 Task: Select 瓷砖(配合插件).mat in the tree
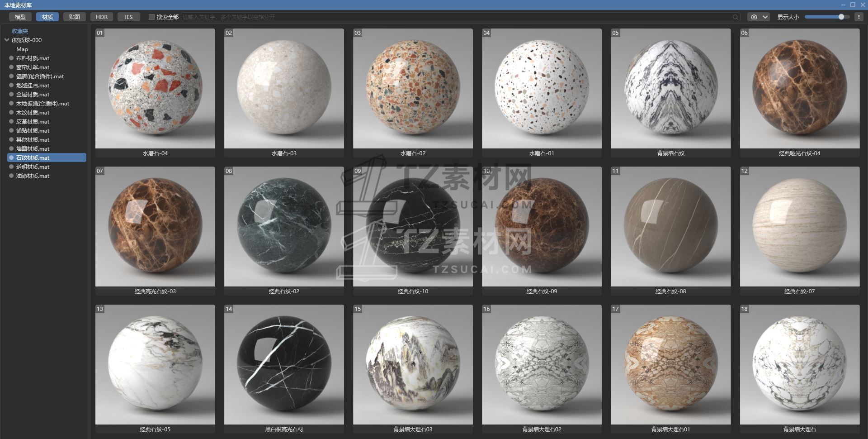coord(40,76)
